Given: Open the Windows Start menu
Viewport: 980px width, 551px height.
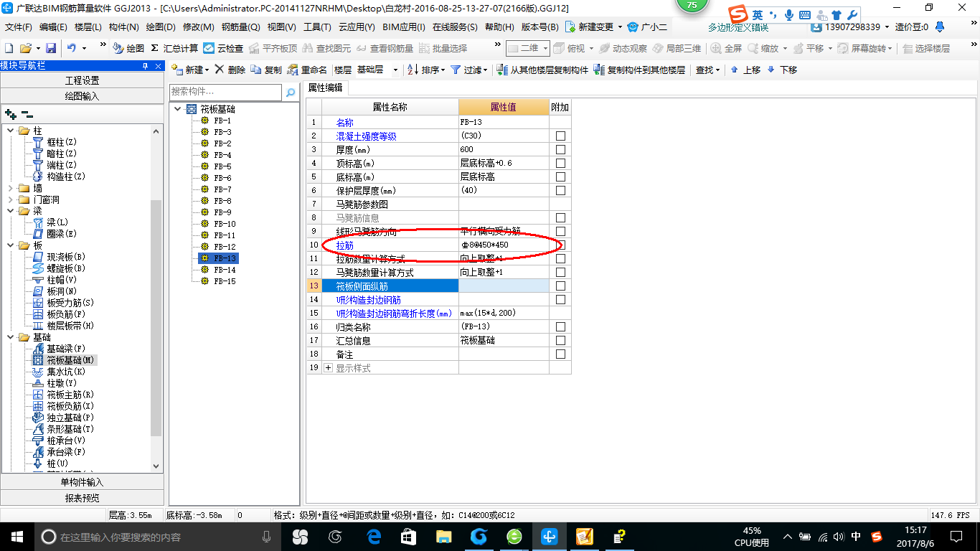Looking at the screenshot, I should [17, 537].
